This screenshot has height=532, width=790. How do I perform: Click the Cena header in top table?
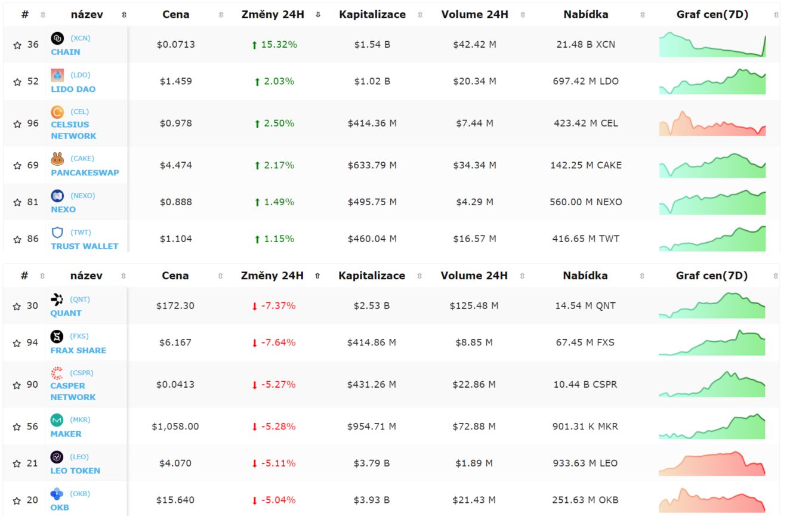(176, 14)
